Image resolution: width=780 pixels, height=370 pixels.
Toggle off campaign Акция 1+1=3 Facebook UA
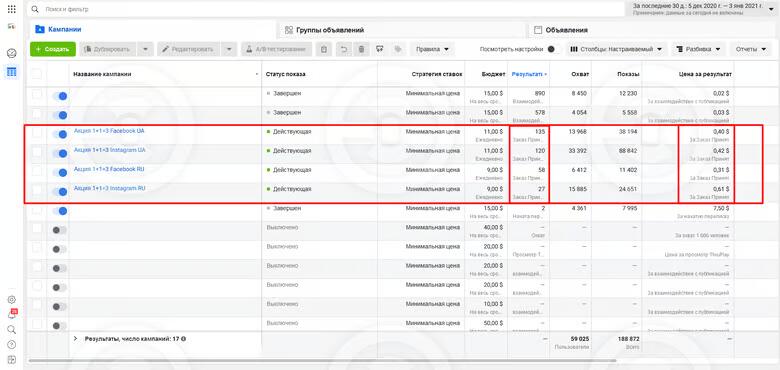coord(60,134)
